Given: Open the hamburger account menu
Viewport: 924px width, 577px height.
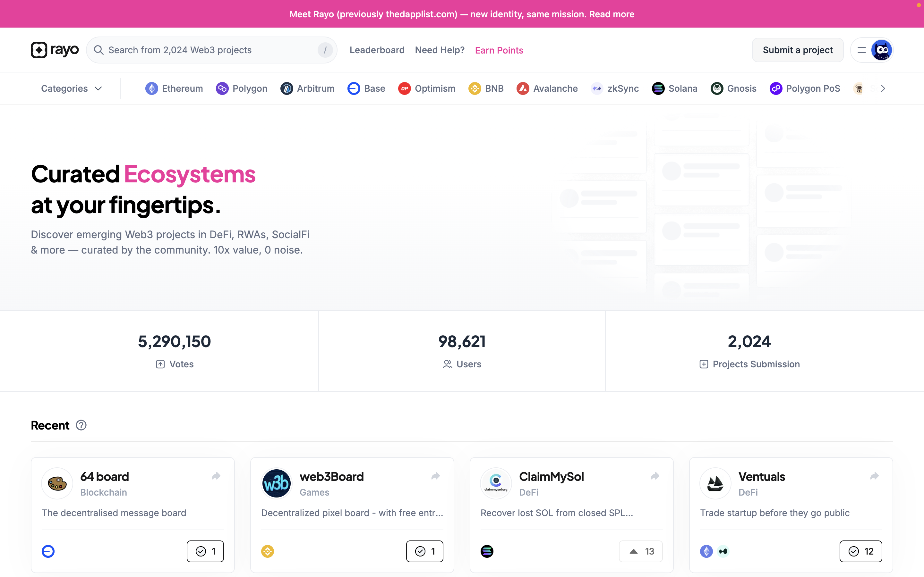Looking at the screenshot, I should click(861, 50).
